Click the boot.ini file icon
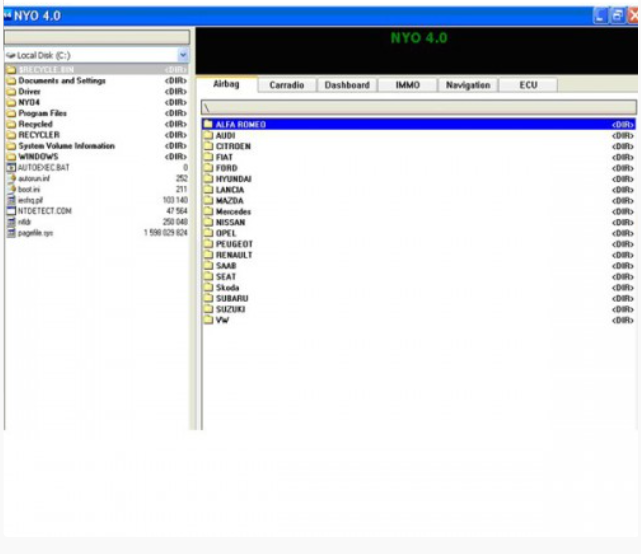 (x=12, y=189)
